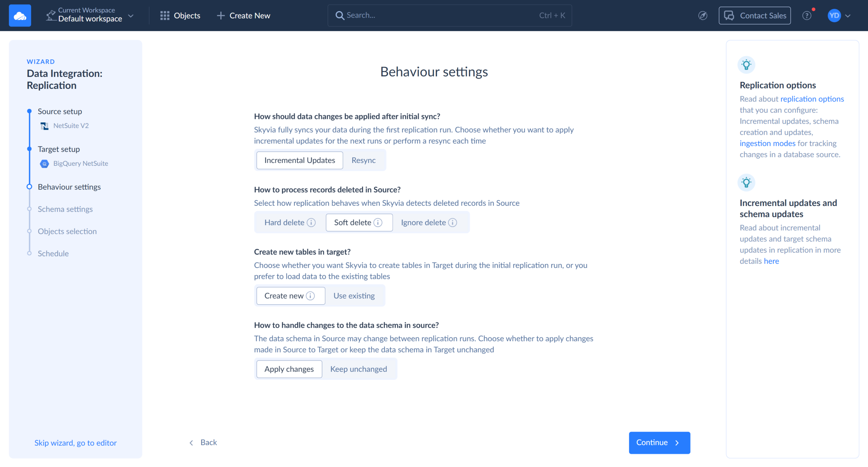Open the 'here' details link

coord(771,261)
